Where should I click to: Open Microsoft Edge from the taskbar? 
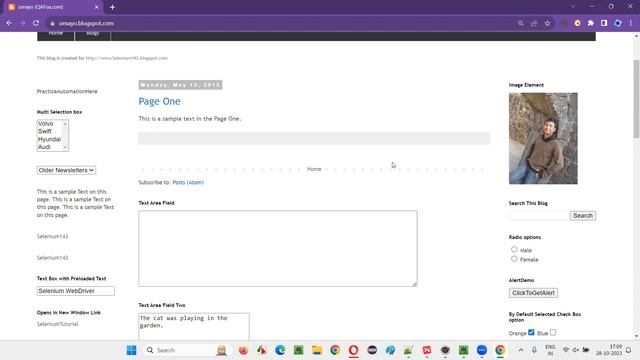280,350
